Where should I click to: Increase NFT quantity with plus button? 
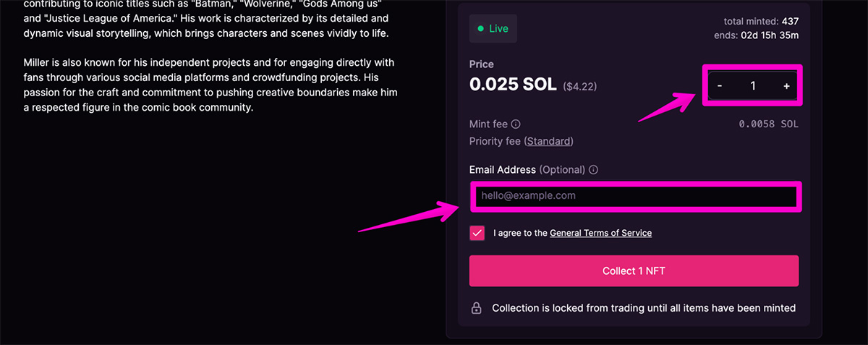(786, 86)
